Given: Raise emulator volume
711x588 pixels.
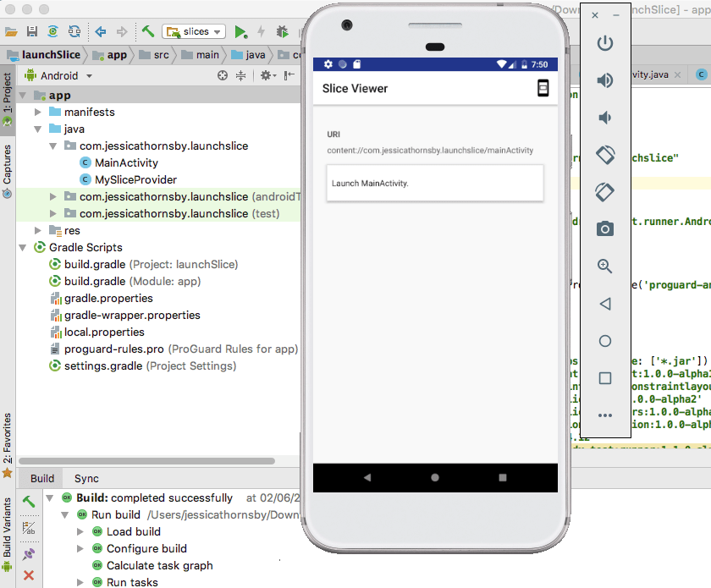Looking at the screenshot, I should click(x=605, y=80).
